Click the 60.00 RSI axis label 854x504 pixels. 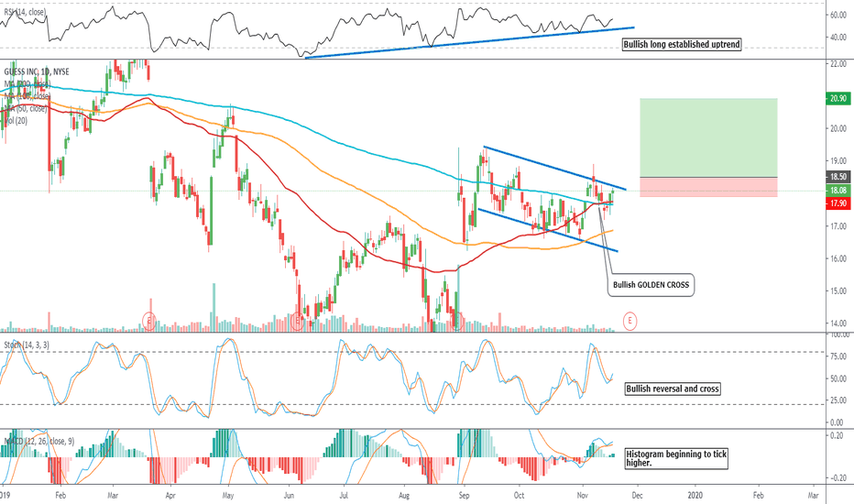(x=838, y=16)
